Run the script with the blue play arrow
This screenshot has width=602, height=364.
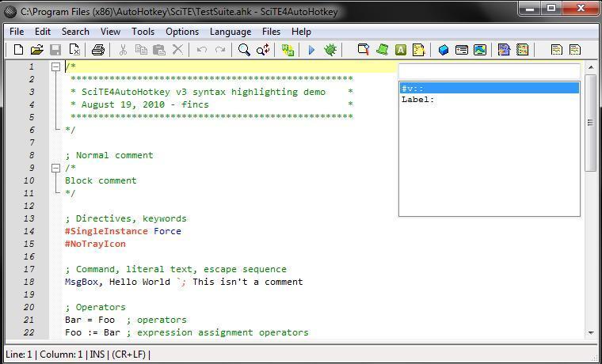click(311, 50)
